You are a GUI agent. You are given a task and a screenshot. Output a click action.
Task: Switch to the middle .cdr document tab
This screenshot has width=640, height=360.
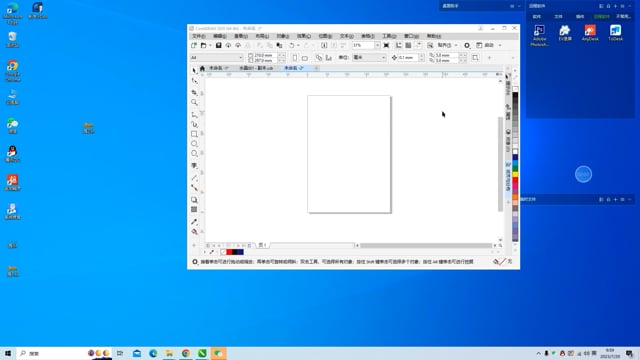(x=256, y=68)
